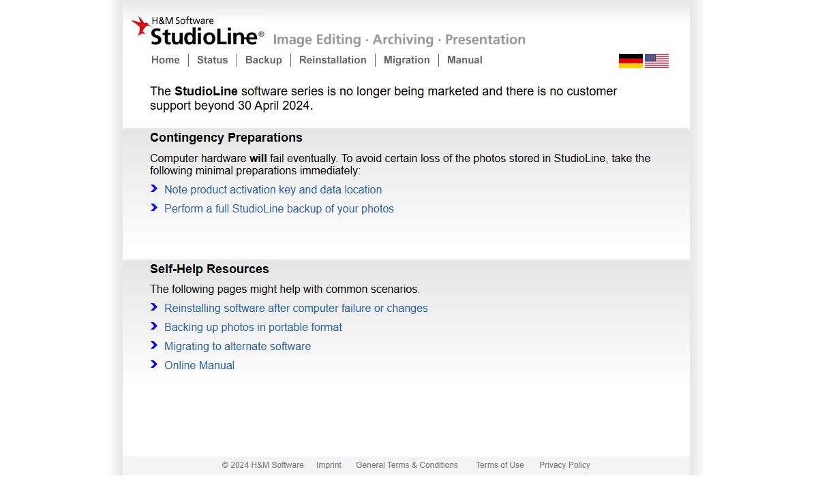The height and width of the screenshot is (504, 818).
Task: Click arrow beside 'Note product activation key'
Action: pos(154,189)
